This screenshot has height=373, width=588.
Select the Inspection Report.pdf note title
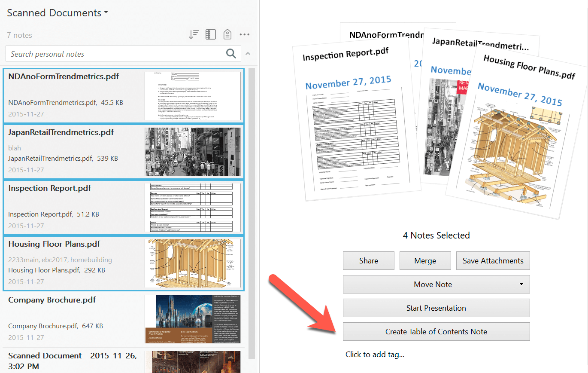(50, 188)
